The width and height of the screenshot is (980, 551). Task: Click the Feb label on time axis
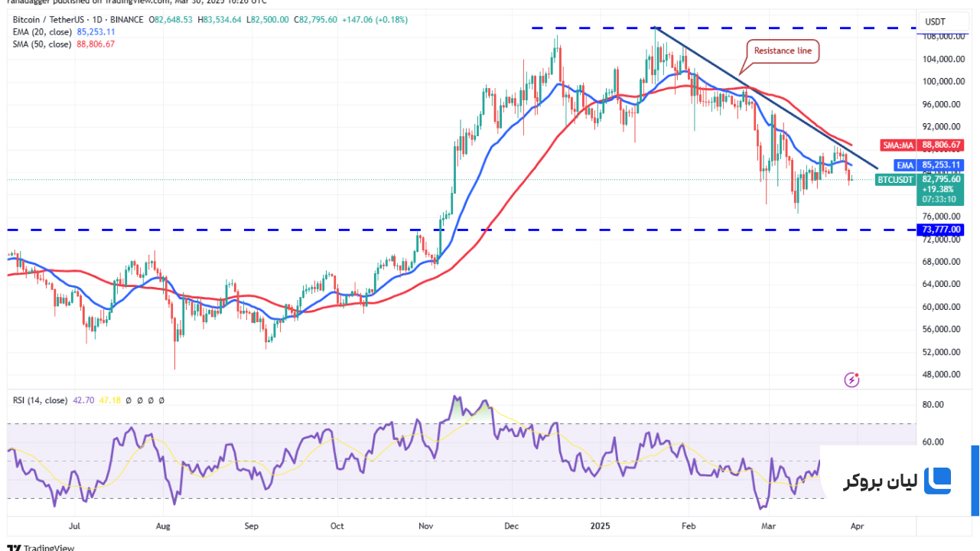689,527
